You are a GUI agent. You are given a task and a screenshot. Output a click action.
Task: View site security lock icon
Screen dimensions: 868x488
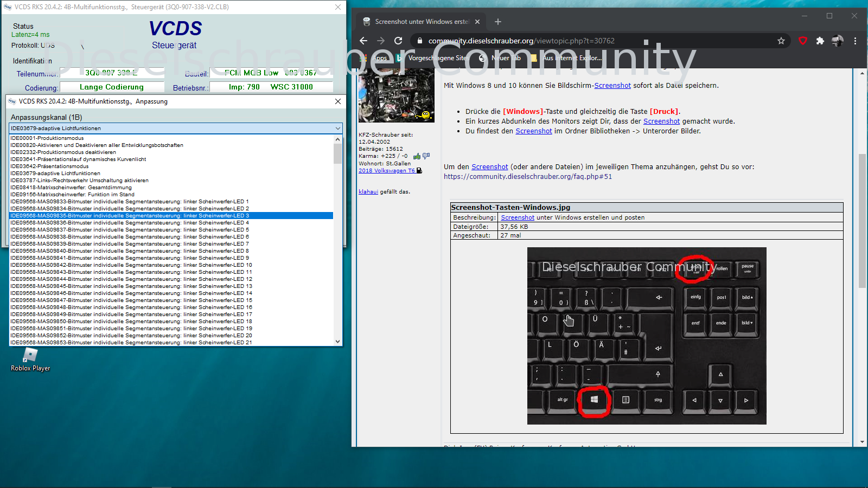pyautogui.click(x=419, y=41)
